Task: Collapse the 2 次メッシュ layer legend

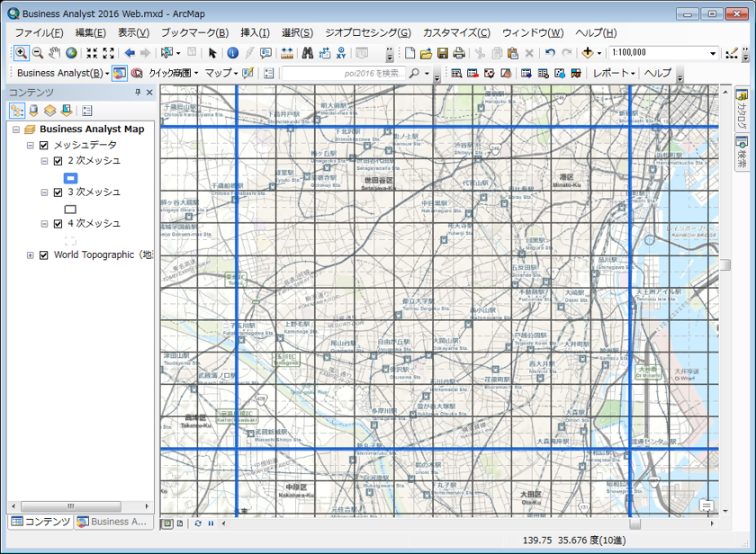Action: pyautogui.click(x=44, y=161)
